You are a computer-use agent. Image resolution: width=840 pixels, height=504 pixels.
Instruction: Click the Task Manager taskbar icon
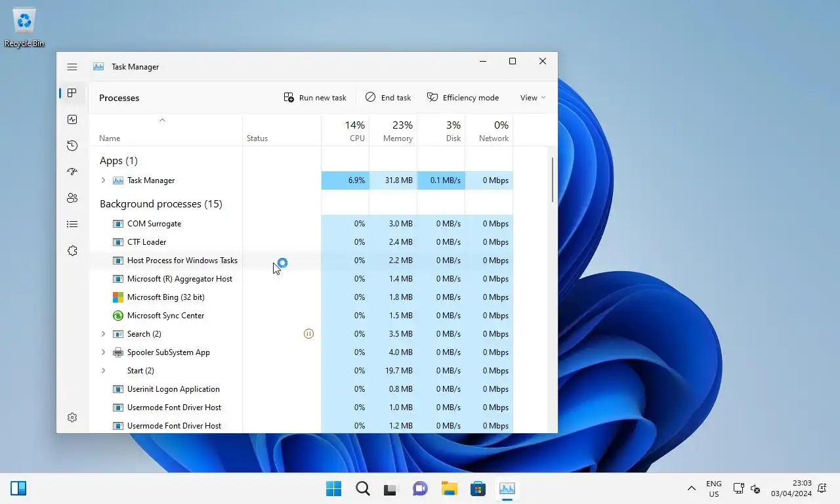coord(507,489)
